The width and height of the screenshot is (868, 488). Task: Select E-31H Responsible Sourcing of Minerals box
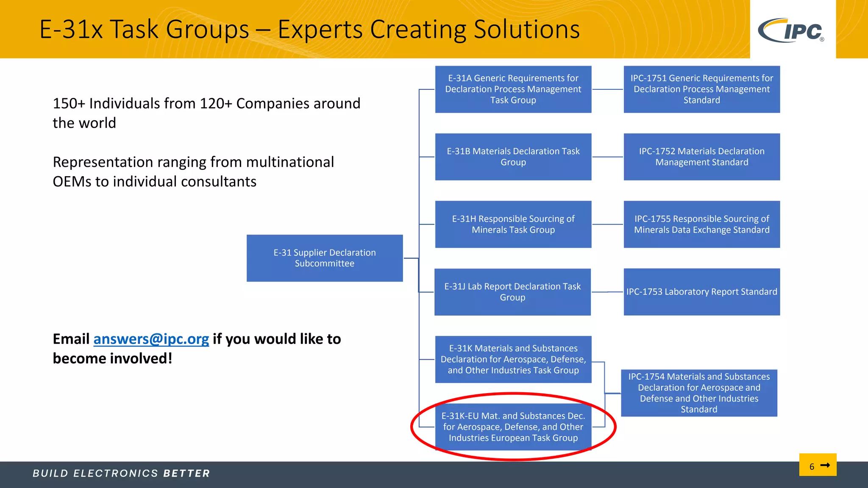pos(513,224)
